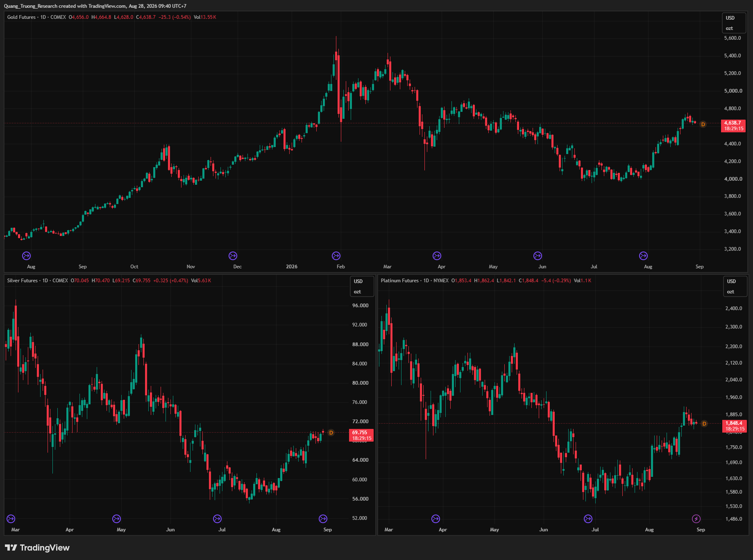Click the Gold chart event marker beside Feb
Screen dimensions: 753x560
click(336, 256)
